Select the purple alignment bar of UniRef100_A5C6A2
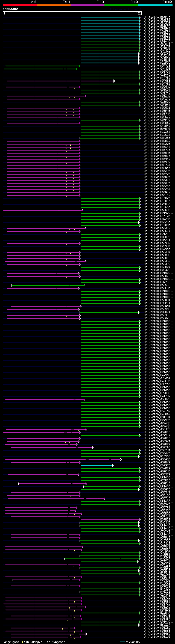Viewport: 175px width, 644px height. click(x=43, y=210)
